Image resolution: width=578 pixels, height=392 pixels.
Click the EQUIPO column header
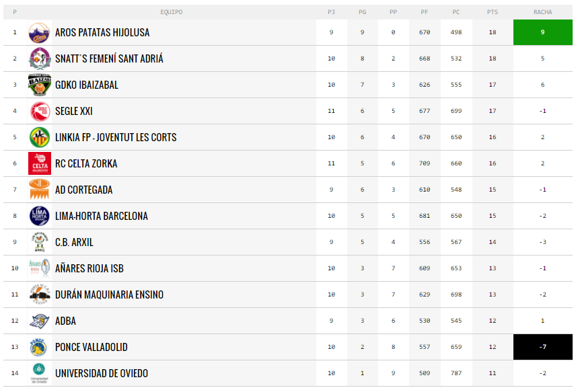click(172, 12)
